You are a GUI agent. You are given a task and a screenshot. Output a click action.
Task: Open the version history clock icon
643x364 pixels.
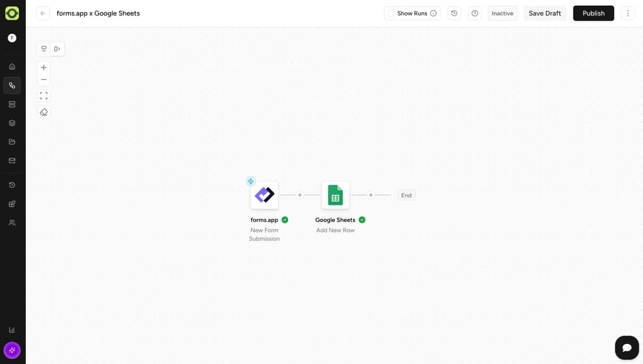(x=454, y=13)
